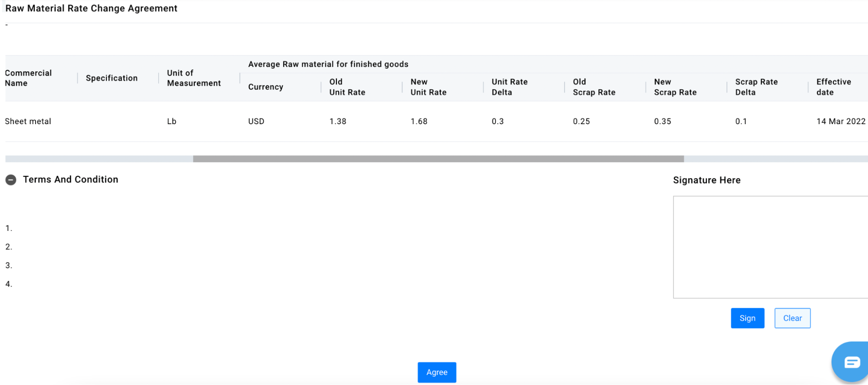This screenshot has height=385, width=868.
Task: Click the horizontal table scrollbar thumb
Action: point(438,159)
